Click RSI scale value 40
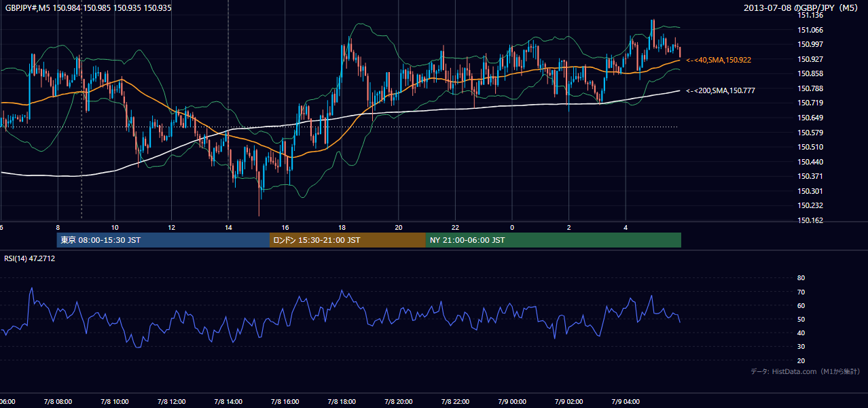868x408 pixels. pyautogui.click(x=801, y=333)
